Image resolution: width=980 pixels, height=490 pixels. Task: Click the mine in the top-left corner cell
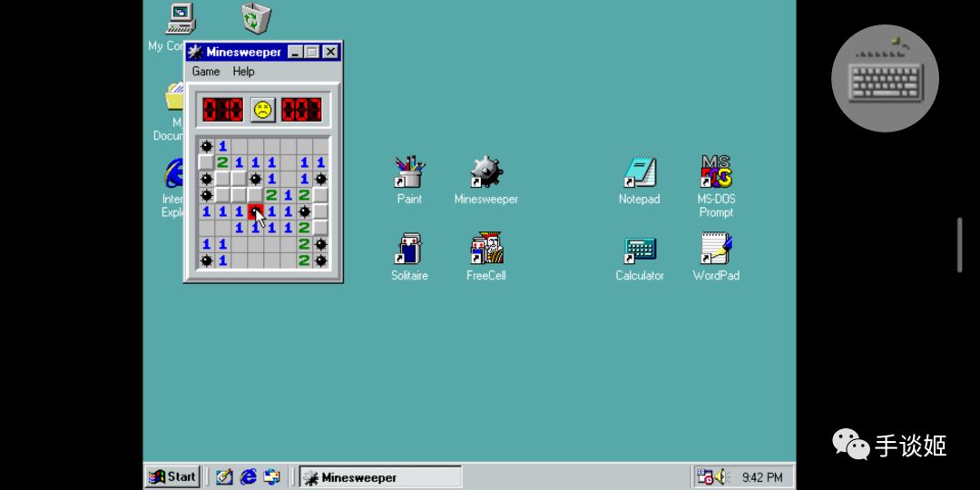click(206, 147)
